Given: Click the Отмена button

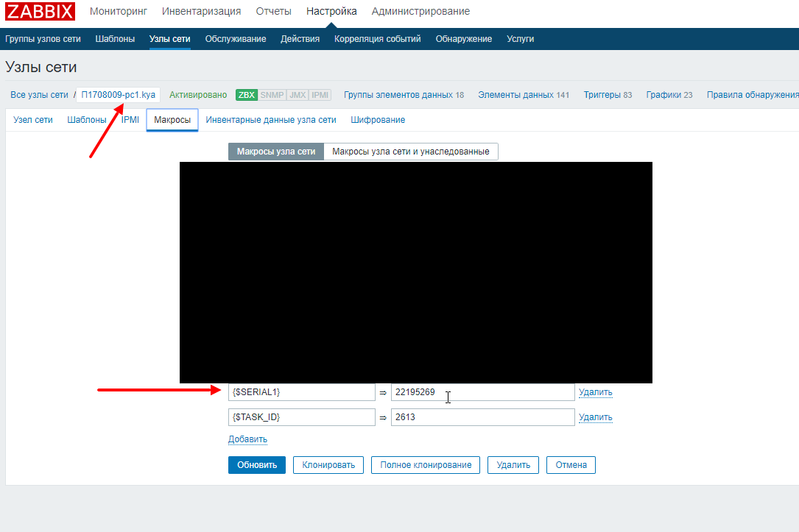Looking at the screenshot, I should coord(571,465).
